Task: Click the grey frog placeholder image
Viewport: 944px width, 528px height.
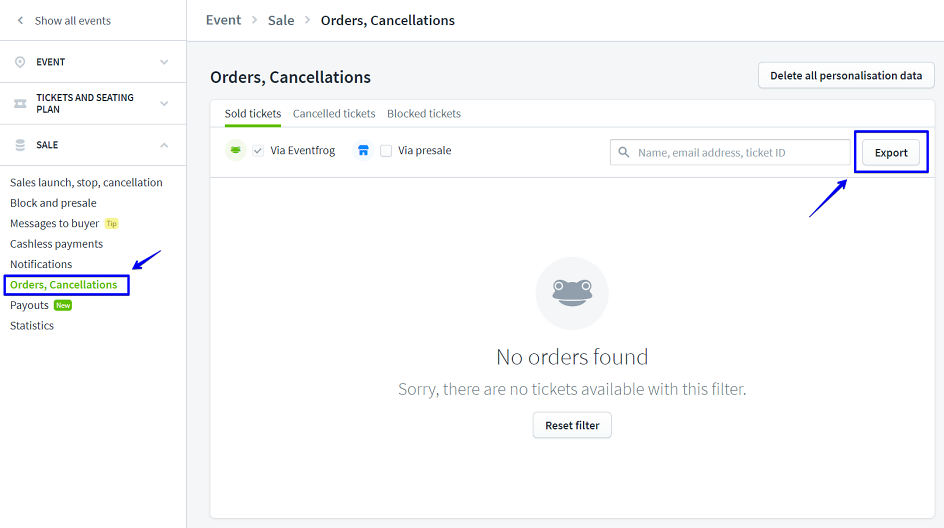Action: (x=572, y=293)
